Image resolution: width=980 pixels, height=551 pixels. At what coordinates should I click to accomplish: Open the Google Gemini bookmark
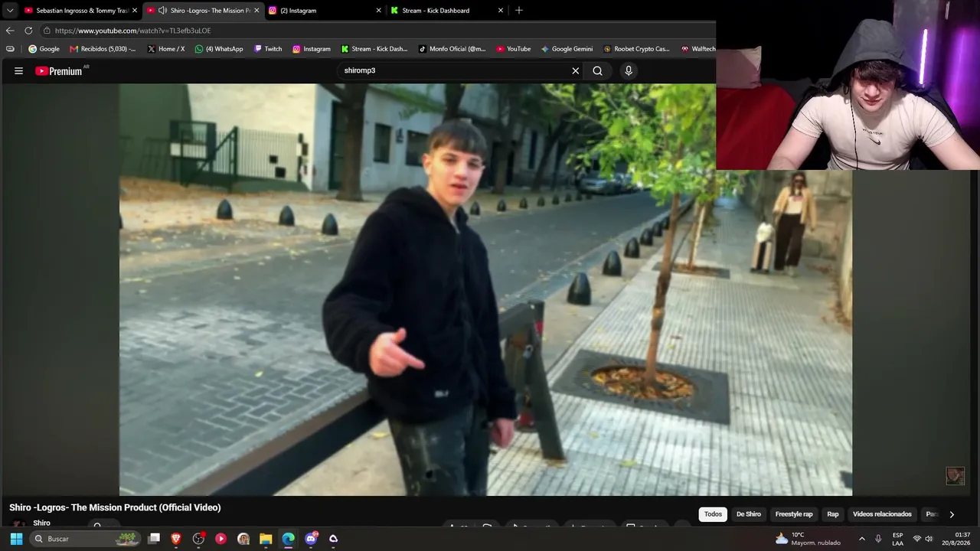point(567,49)
